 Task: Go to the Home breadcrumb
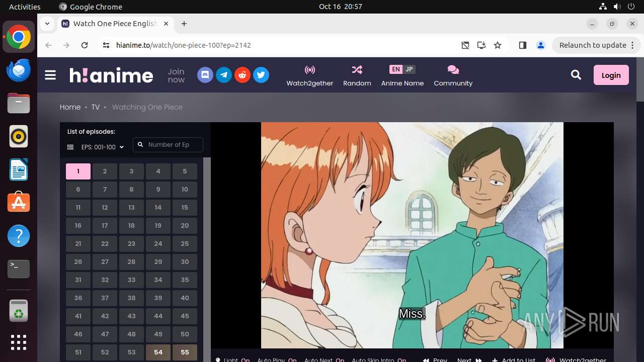(x=70, y=107)
